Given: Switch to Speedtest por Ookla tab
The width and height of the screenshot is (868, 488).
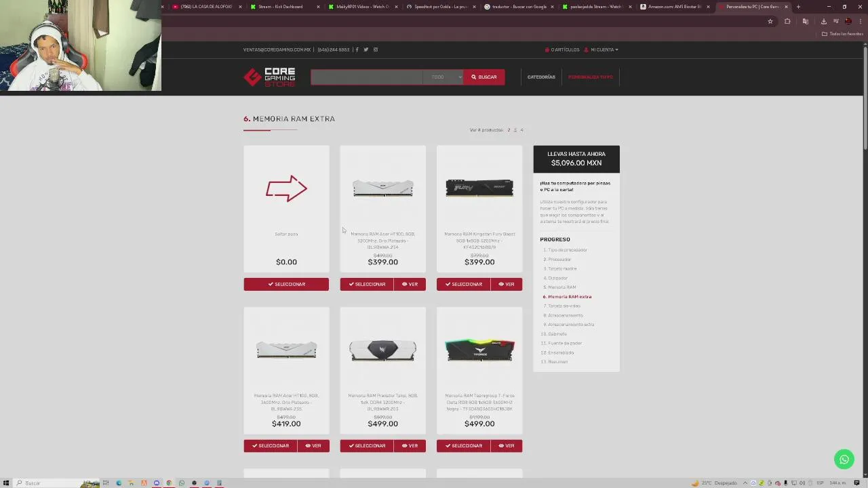Looking at the screenshot, I should [440, 7].
